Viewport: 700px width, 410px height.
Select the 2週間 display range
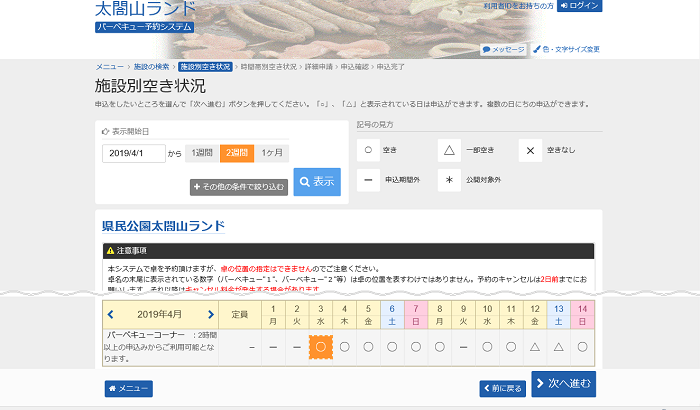[x=237, y=153]
